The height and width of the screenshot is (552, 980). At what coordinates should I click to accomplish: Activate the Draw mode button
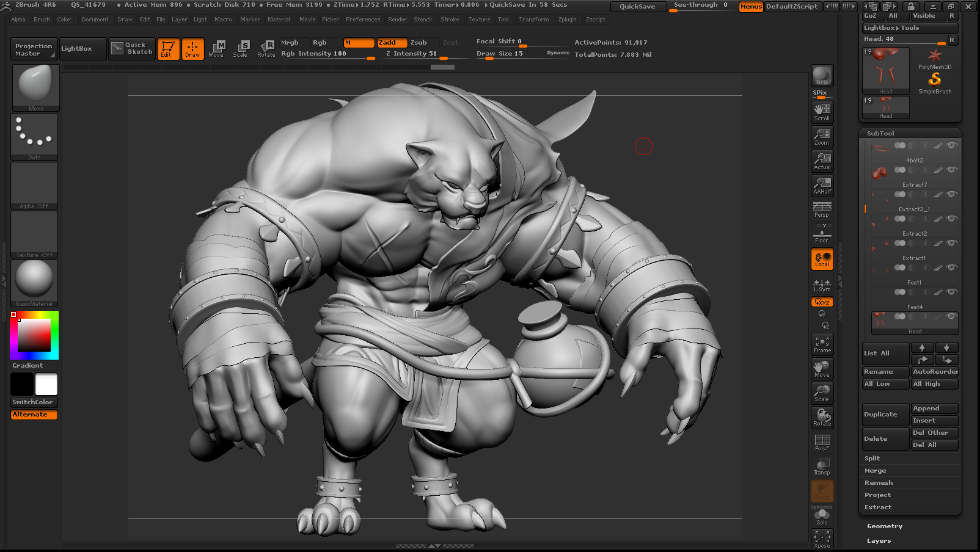click(x=192, y=49)
